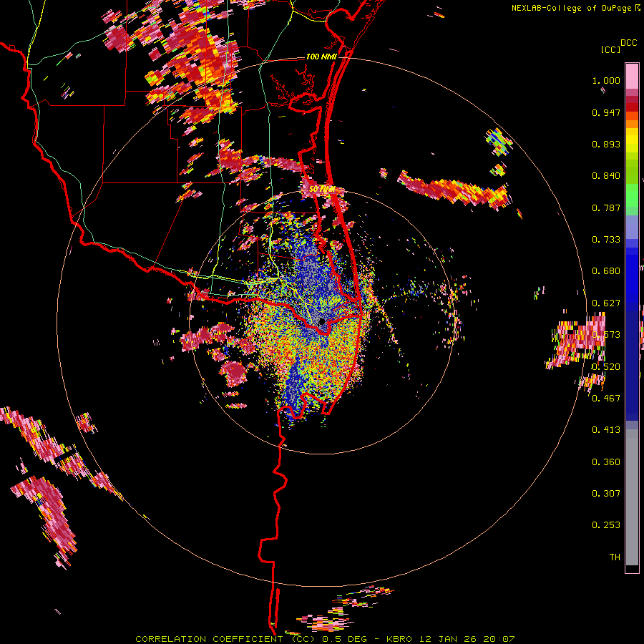Click the Correlation Coefficient caption at bottom
Image resolution: width=644 pixels, height=644 pixels.
click(325, 639)
